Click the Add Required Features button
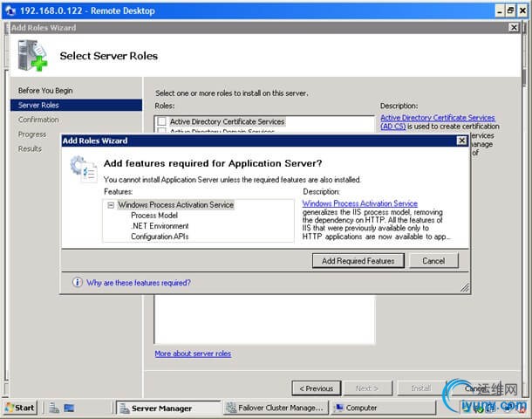 coord(358,261)
